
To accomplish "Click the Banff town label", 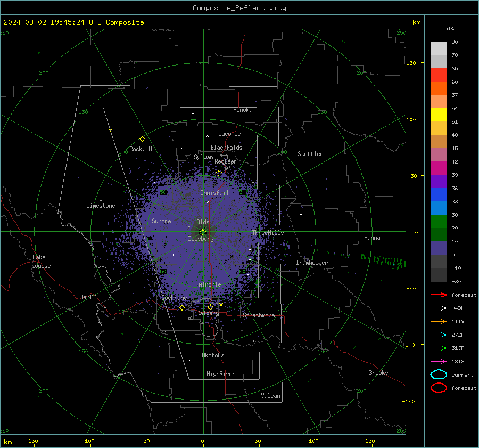I will coord(88,297).
